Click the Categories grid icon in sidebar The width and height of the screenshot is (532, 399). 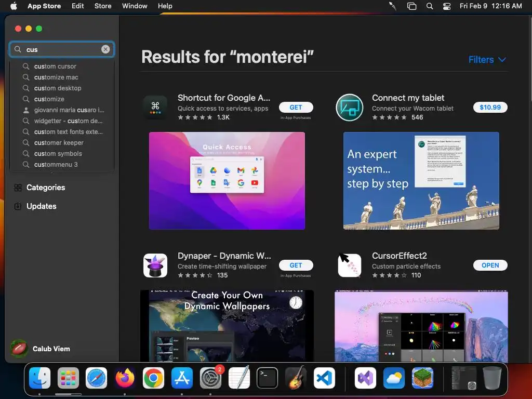coord(18,188)
